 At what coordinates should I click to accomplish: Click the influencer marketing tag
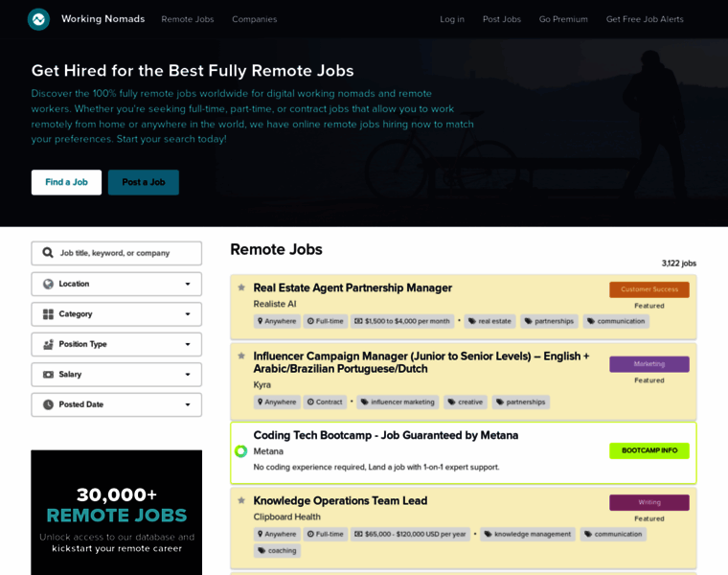(398, 402)
